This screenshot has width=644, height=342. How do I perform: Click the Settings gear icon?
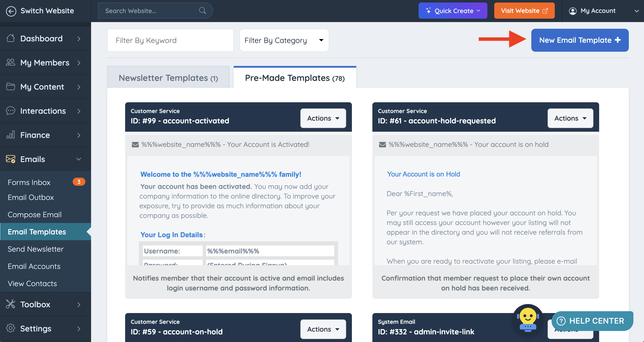(11, 328)
